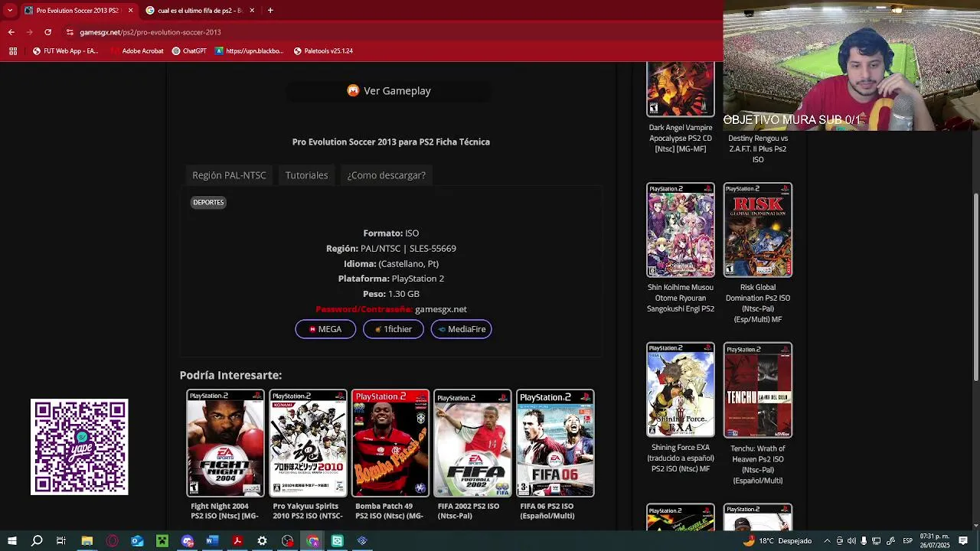Expand the tab search dropdown arrow

pos(9,11)
